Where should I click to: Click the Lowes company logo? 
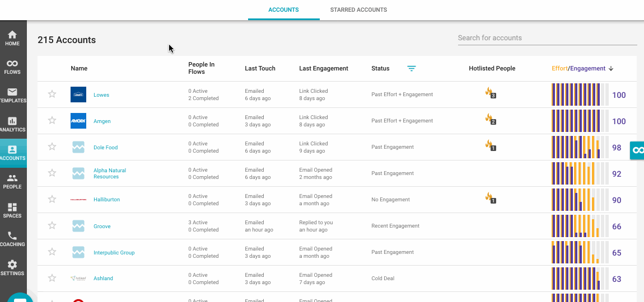pyautogui.click(x=78, y=95)
